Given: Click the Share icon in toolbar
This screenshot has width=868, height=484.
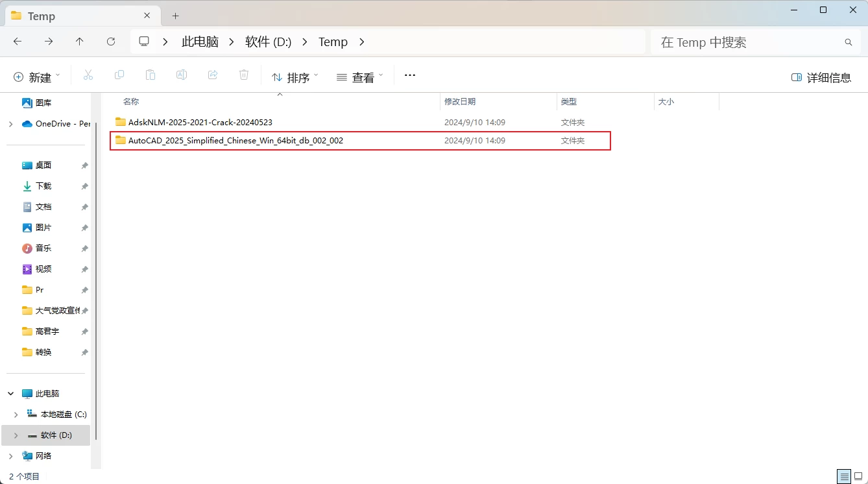Looking at the screenshot, I should coord(213,75).
